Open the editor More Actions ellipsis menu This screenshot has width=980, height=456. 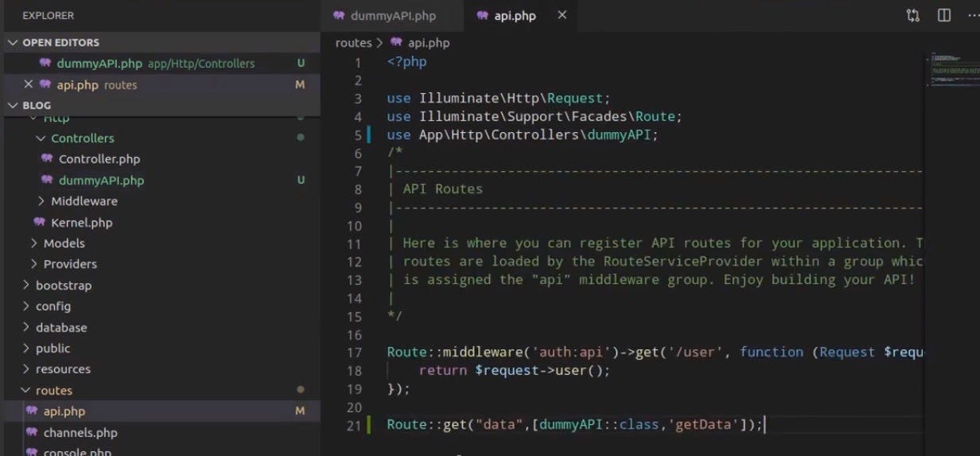[x=973, y=15]
